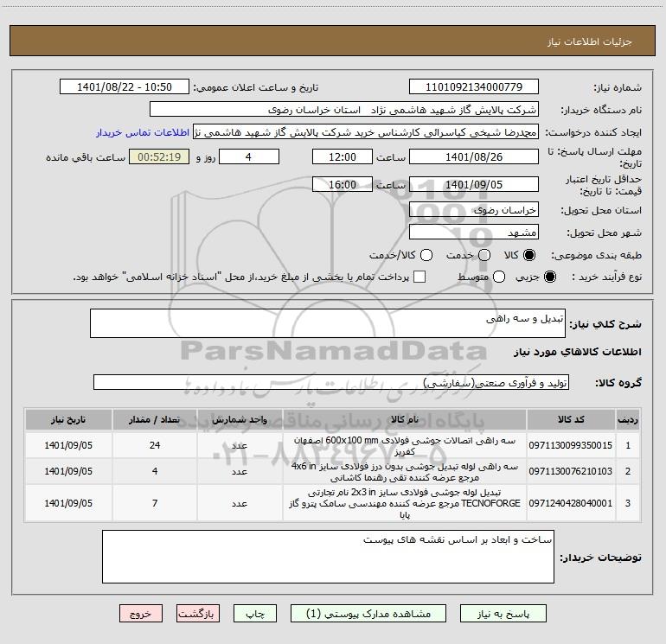The width and height of the screenshot is (666, 644).
Task: Click the 'بازگشت' back button
Action: pos(198,614)
